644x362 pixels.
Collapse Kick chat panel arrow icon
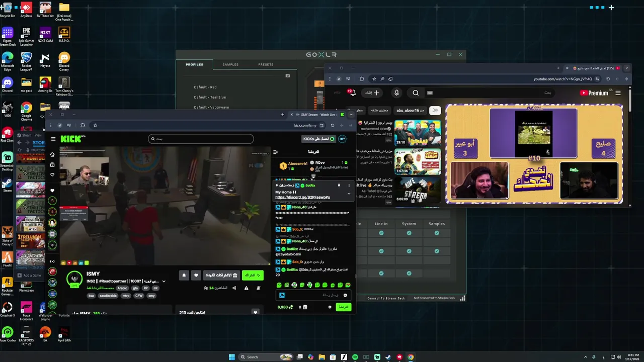275,152
